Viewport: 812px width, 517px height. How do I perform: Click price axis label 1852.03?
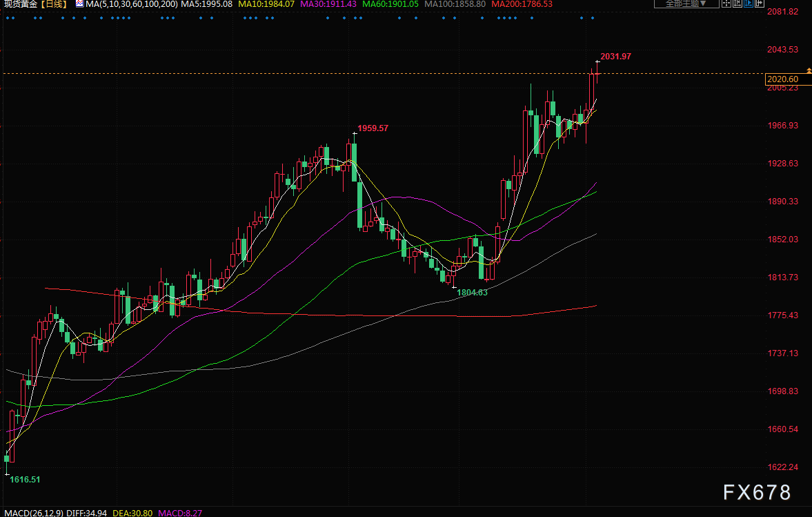pyautogui.click(x=782, y=240)
